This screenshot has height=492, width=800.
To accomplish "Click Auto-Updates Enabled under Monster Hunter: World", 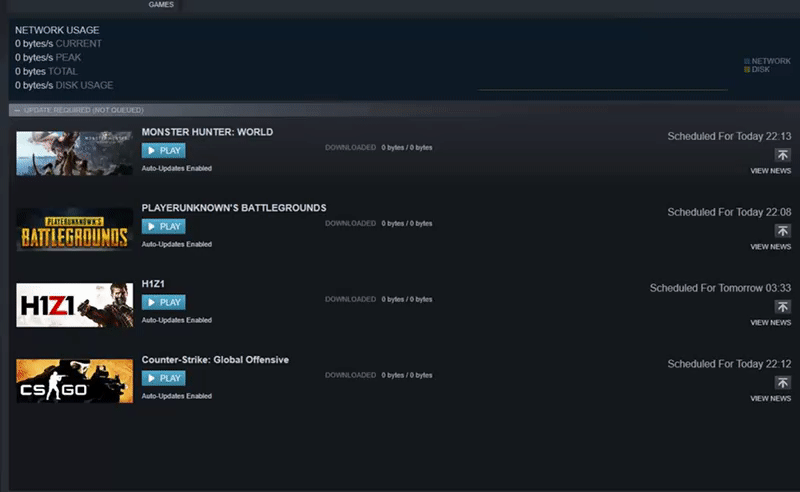I will pyautogui.click(x=177, y=168).
